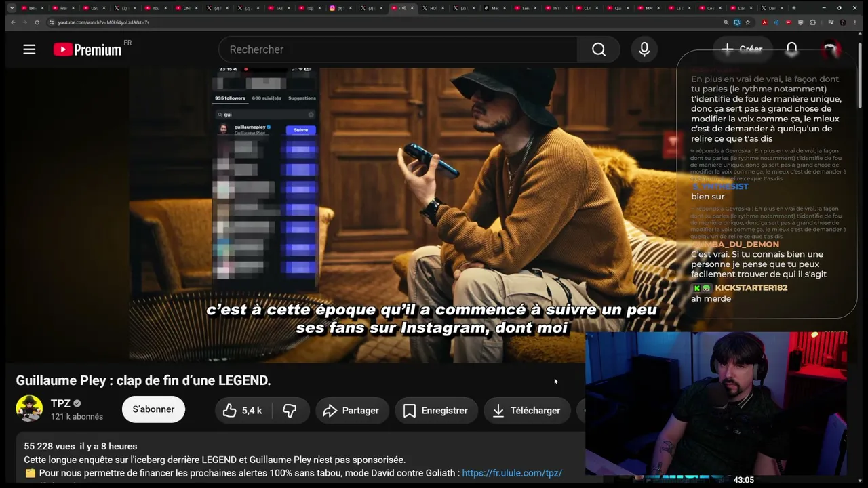
Task: Follow the fr.ulule.com/tpz link
Action: point(512,473)
